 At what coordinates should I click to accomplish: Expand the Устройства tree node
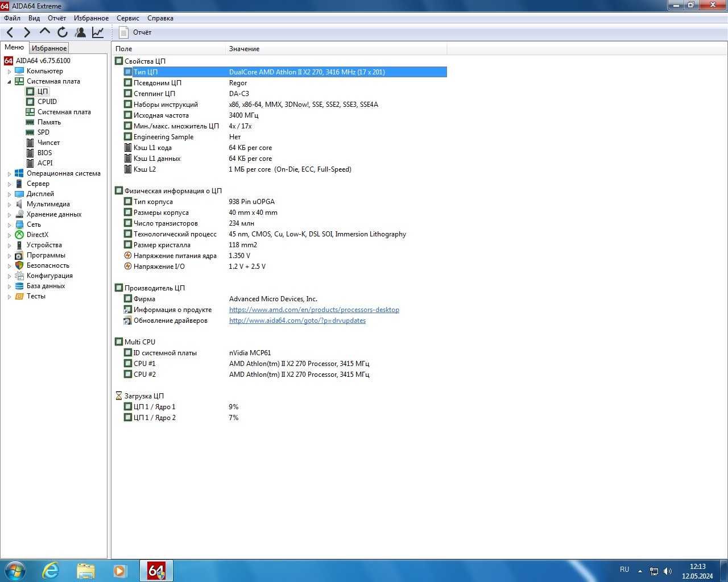click(x=9, y=245)
